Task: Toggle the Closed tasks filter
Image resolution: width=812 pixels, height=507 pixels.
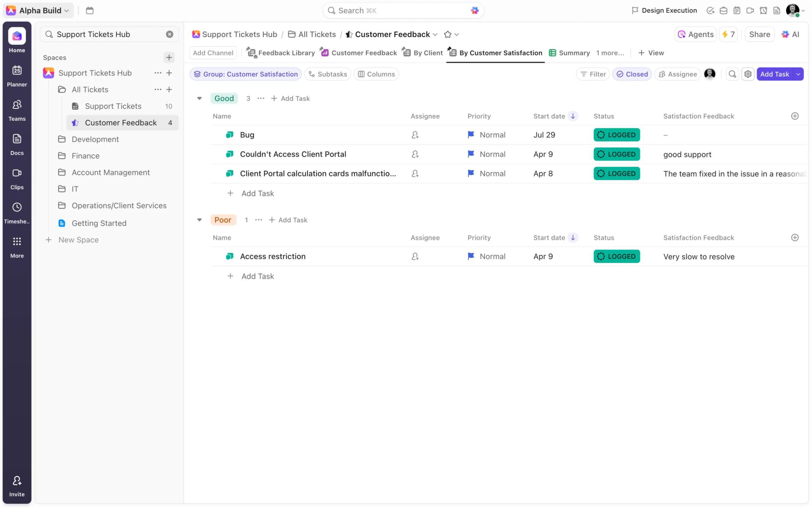Action: coord(632,74)
